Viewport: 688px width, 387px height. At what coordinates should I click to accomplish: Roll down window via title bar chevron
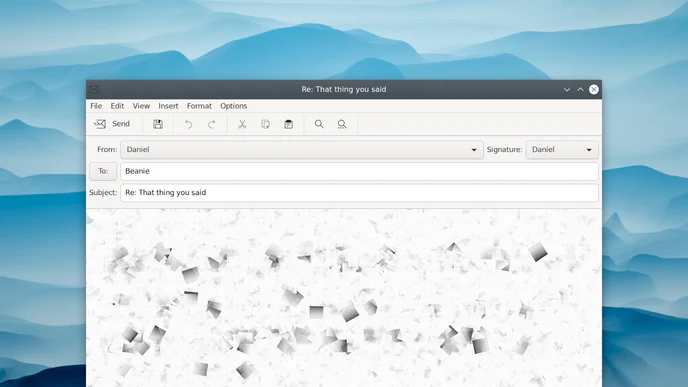tap(567, 90)
